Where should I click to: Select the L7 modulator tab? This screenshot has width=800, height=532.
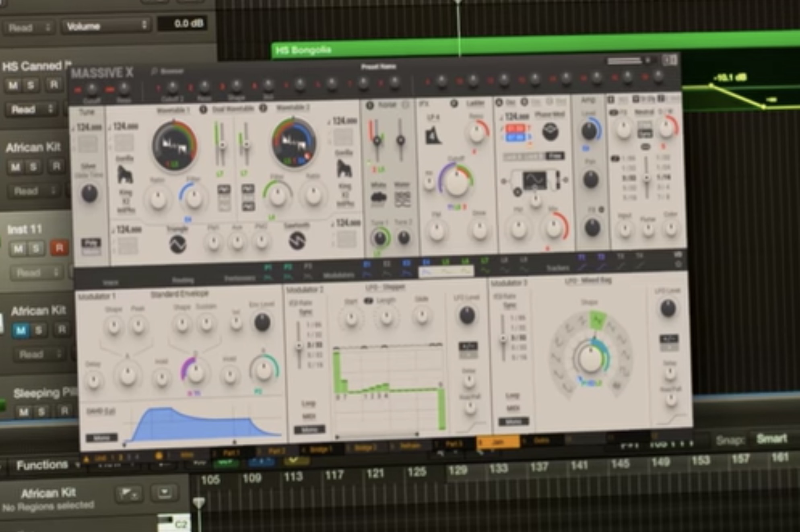tap(485, 265)
